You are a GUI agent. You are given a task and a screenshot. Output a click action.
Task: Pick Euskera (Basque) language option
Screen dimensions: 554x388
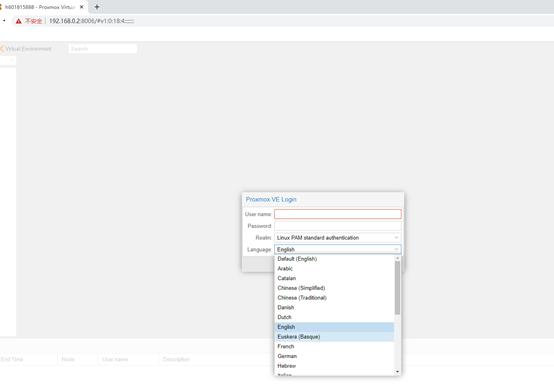pos(334,337)
